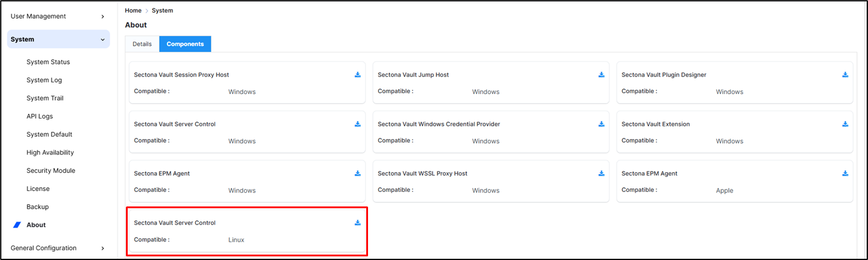Expand General Configuration menu
Image resolution: width=868 pixels, height=260 pixels.
click(x=58, y=248)
